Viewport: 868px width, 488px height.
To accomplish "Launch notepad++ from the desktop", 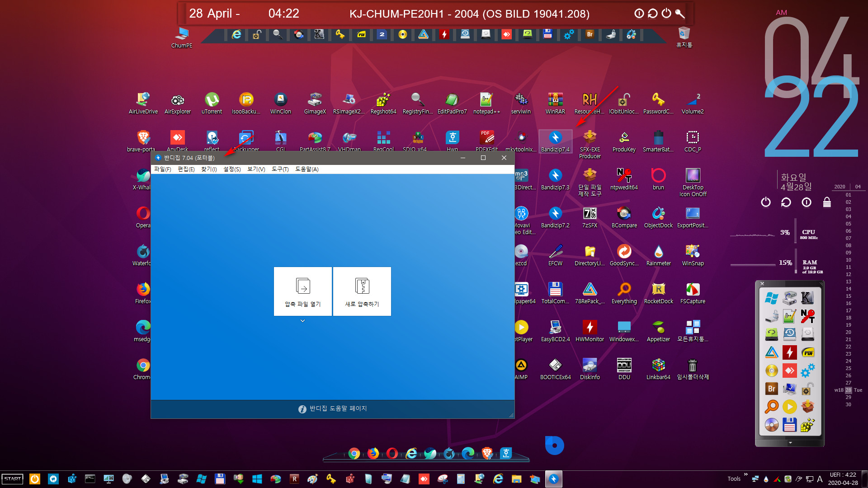I will point(486,103).
